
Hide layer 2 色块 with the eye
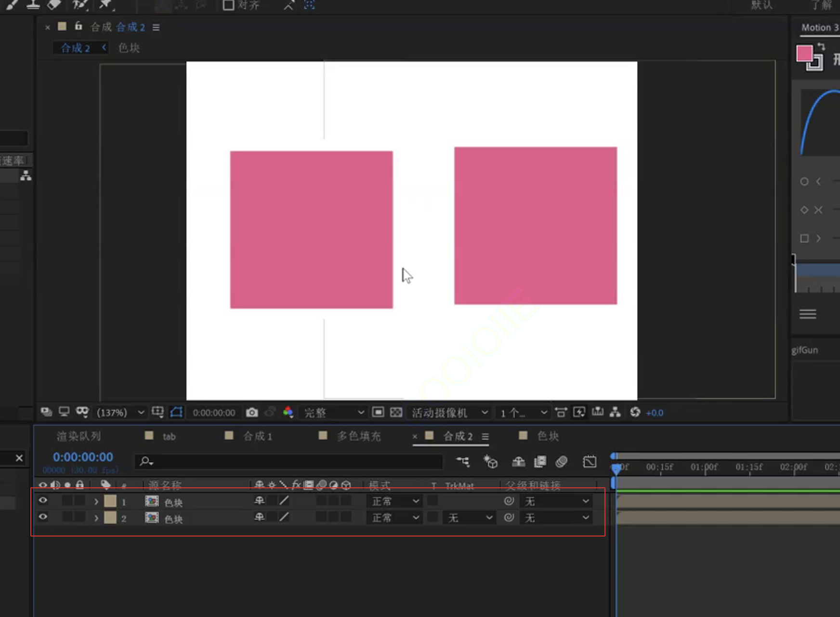(43, 517)
